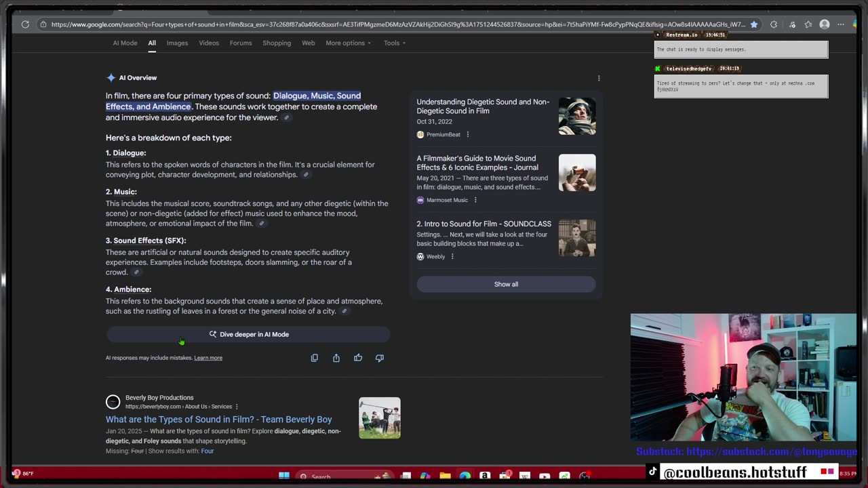Open What are the Types of Sound result
This screenshot has width=868, height=488.
(x=218, y=420)
